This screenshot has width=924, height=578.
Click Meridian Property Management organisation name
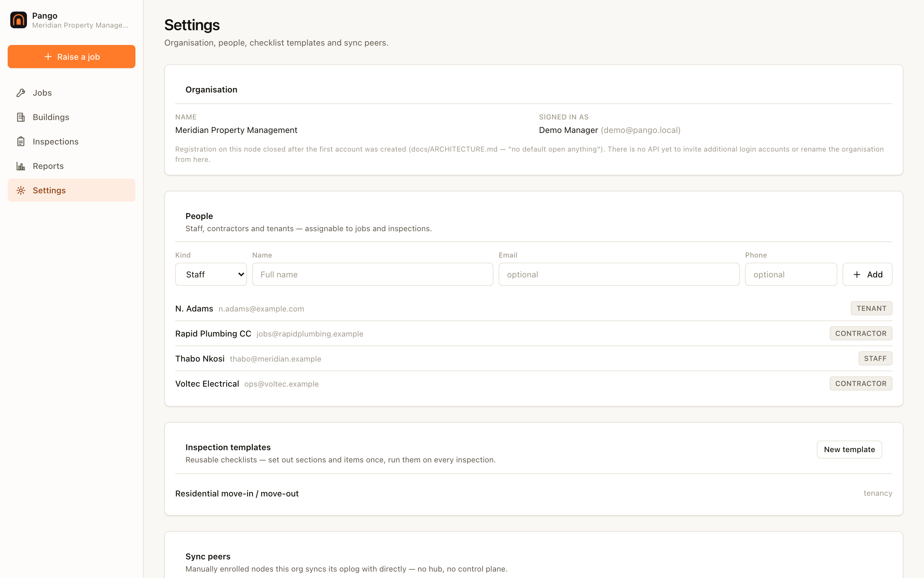coord(236,130)
